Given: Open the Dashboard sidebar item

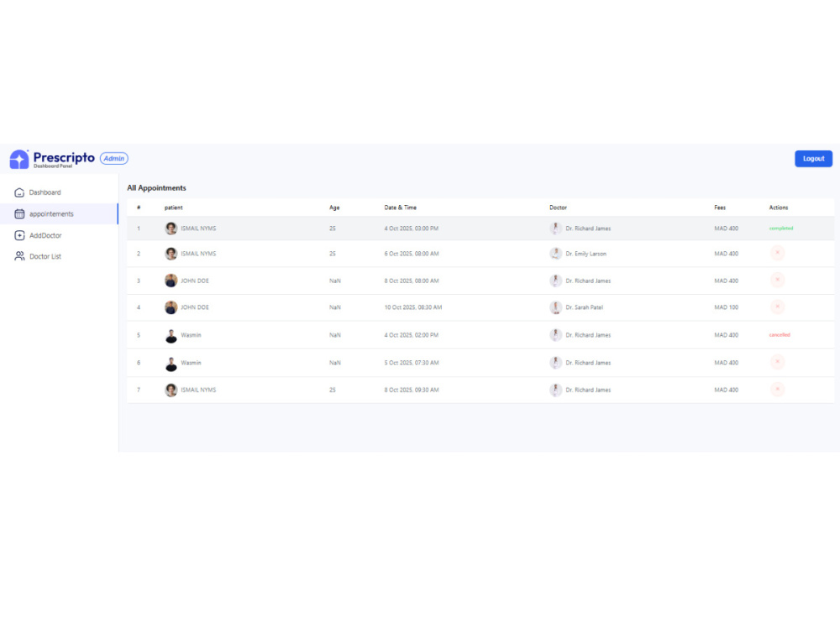Looking at the screenshot, I should 59,192.
